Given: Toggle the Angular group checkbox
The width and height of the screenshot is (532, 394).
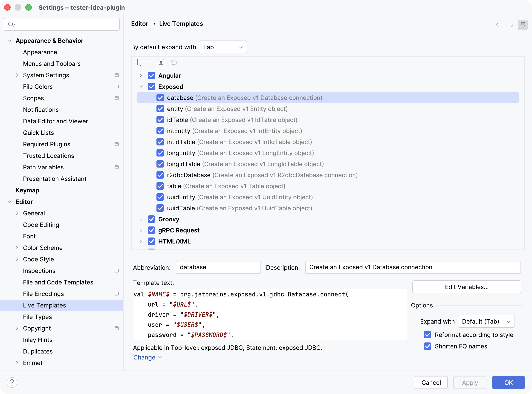Looking at the screenshot, I should (x=151, y=76).
